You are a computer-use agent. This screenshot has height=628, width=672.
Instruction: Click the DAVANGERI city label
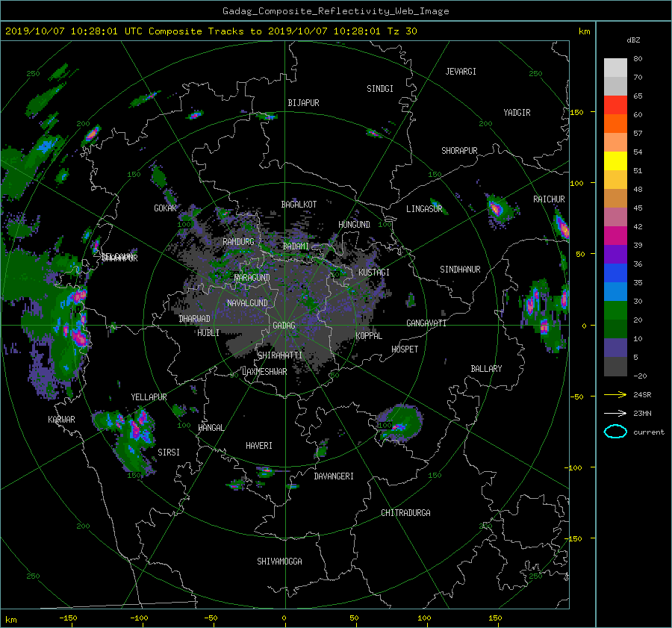[x=334, y=476]
